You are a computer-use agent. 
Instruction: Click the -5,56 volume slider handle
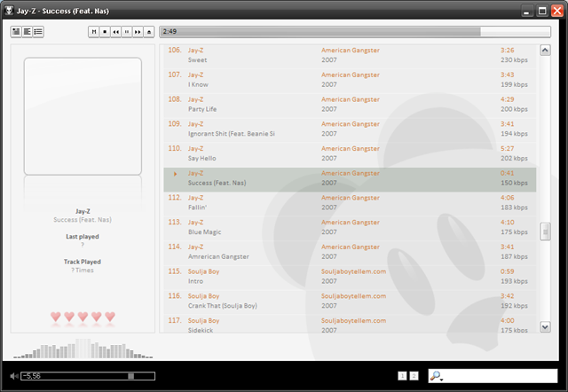(130, 376)
